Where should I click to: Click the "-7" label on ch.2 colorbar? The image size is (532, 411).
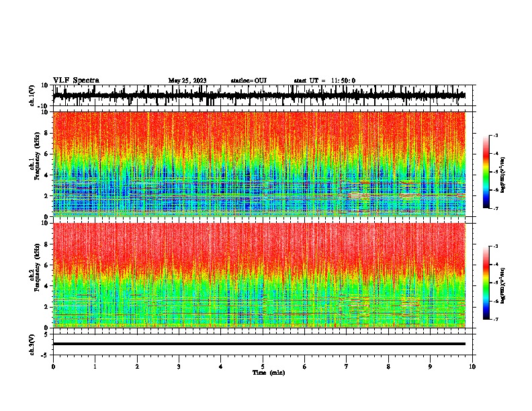click(x=496, y=319)
